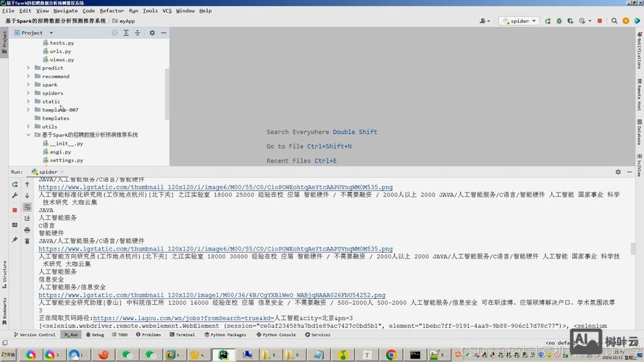Stop the process with the top toolbar stop icon
This screenshot has width=644, height=362.
click(x=600, y=21)
